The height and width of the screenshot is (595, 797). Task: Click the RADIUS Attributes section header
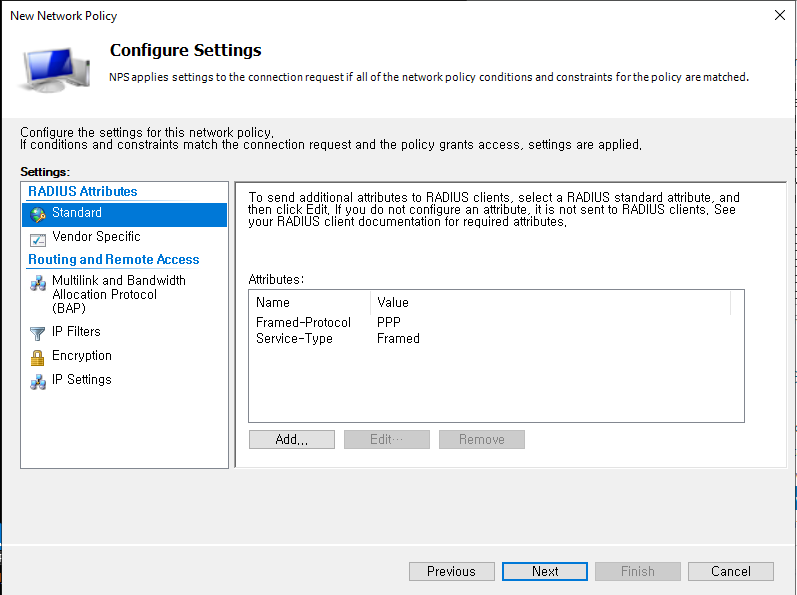point(82,192)
